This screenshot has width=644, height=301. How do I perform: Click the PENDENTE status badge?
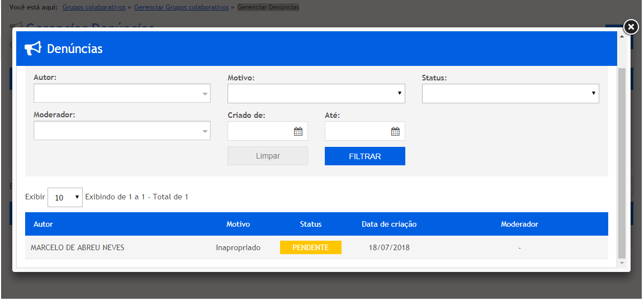point(310,247)
